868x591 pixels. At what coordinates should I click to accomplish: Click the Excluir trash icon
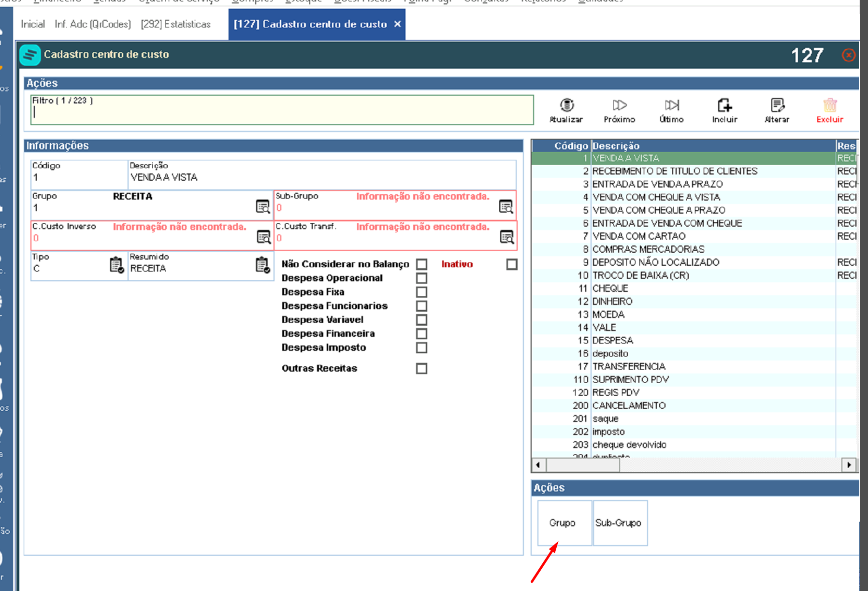pos(830,105)
